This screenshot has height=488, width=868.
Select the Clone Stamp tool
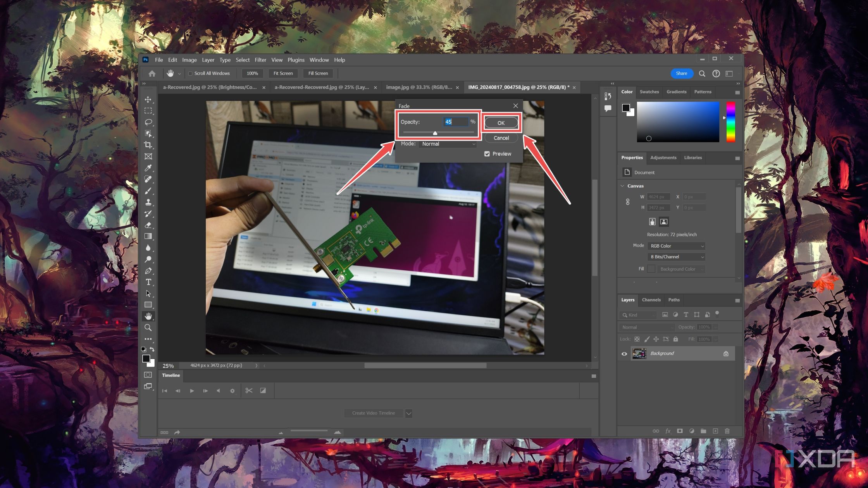148,202
